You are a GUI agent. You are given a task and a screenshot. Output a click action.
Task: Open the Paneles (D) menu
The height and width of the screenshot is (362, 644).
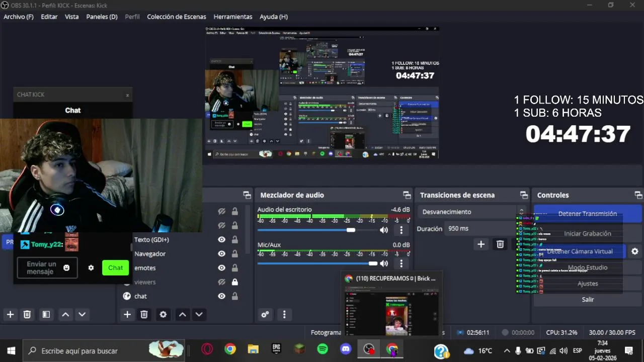pyautogui.click(x=102, y=17)
